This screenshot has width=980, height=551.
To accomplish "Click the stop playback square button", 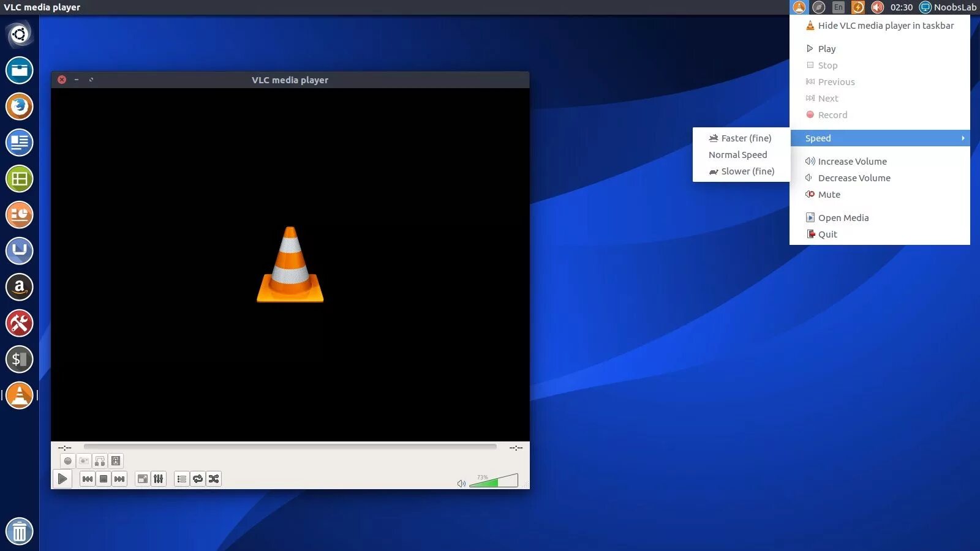I will [x=104, y=479].
